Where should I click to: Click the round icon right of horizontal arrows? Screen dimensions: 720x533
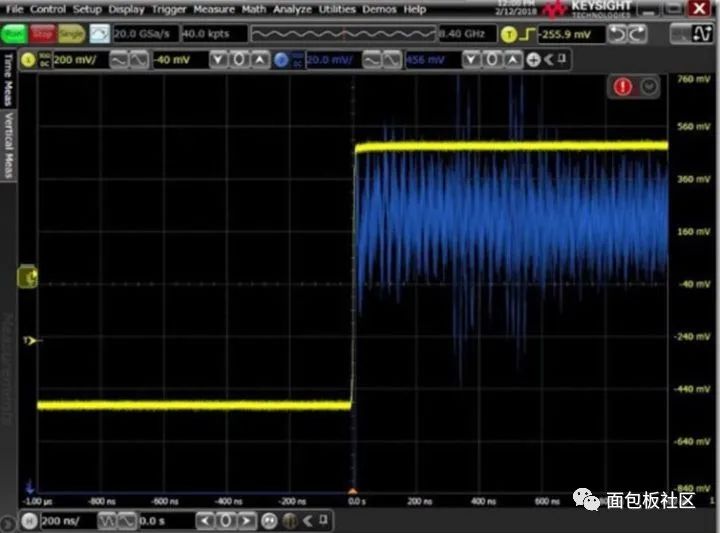point(270,521)
